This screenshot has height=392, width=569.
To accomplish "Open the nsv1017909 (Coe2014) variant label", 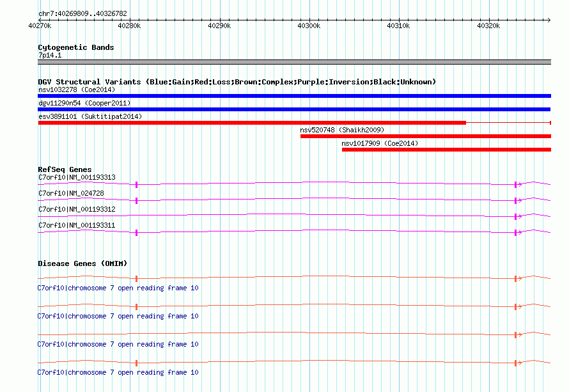I will pyautogui.click(x=380, y=143).
